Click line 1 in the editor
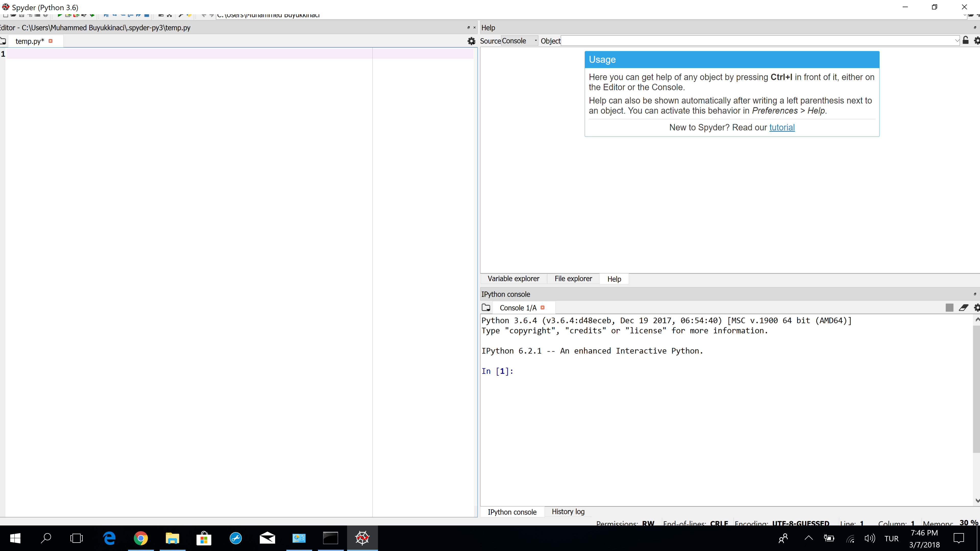The image size is (980, 551). tap(240, 54)
